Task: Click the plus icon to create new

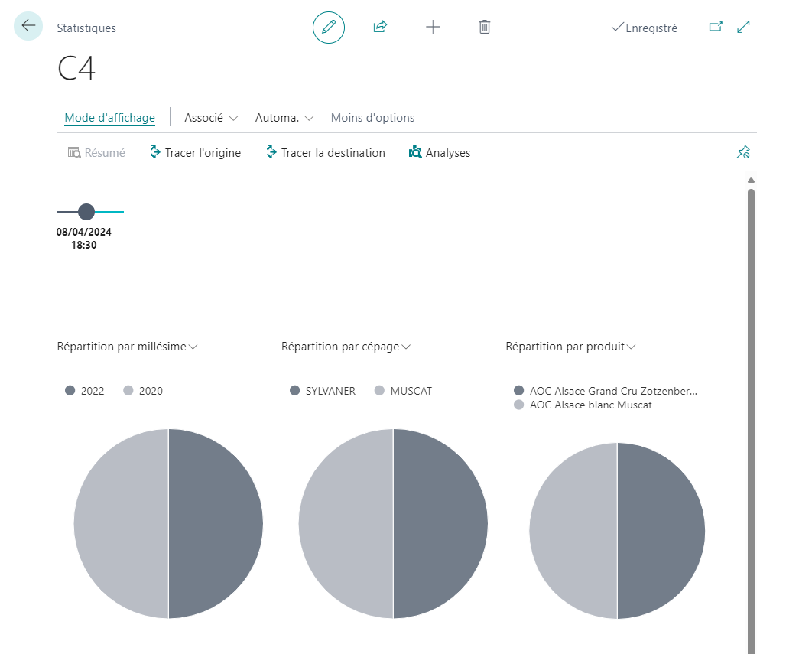Action: (433, 27)
